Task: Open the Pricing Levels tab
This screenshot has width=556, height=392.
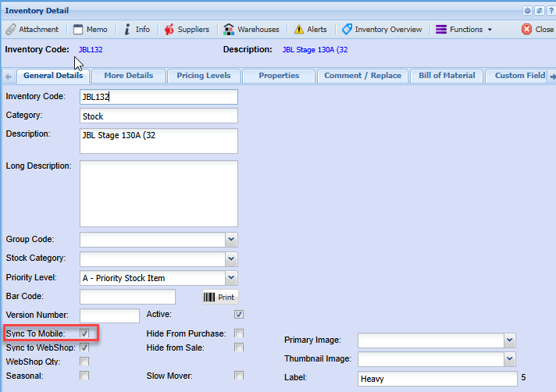Action: 204,76
